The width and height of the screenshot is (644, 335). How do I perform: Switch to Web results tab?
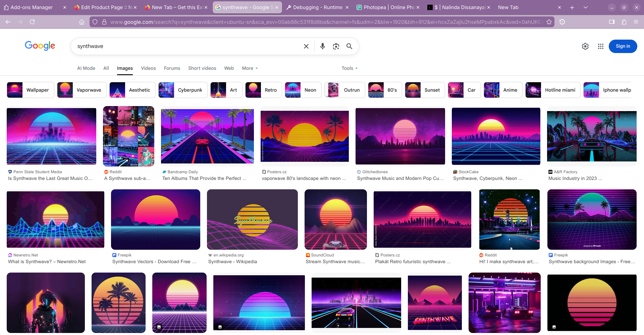point(229,68)
